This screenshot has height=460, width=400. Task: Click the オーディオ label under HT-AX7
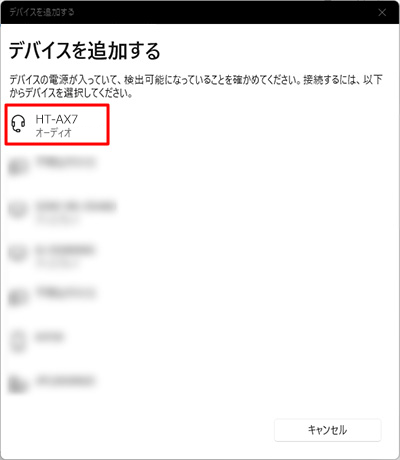(x=54, y=132)
